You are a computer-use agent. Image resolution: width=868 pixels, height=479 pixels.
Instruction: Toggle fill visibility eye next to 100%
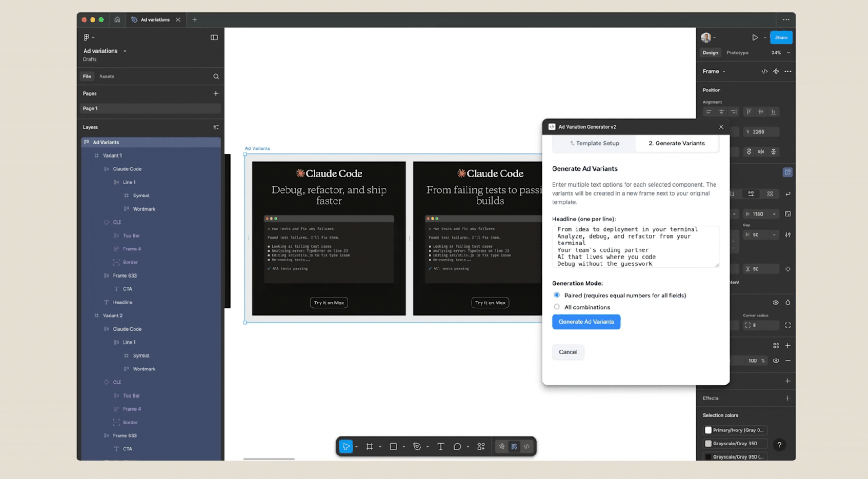pos(776,361)
